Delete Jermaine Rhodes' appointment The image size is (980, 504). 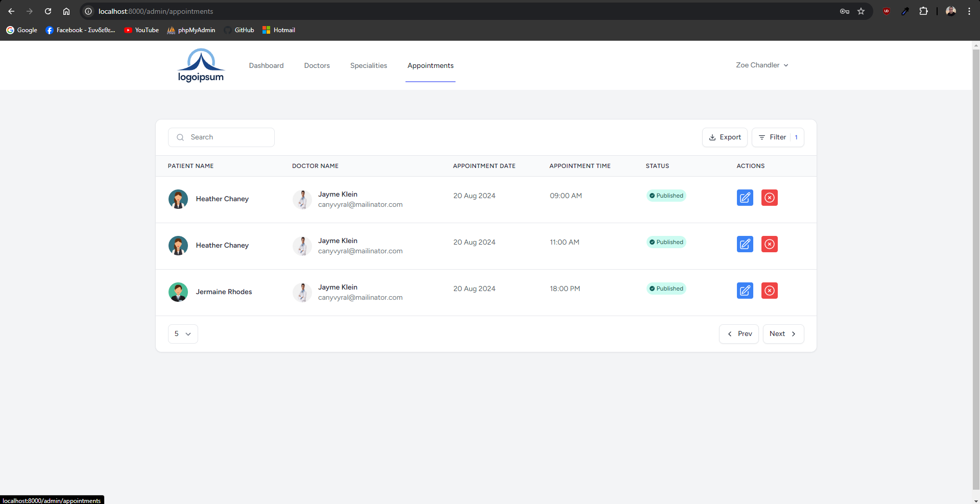[769, 291]
